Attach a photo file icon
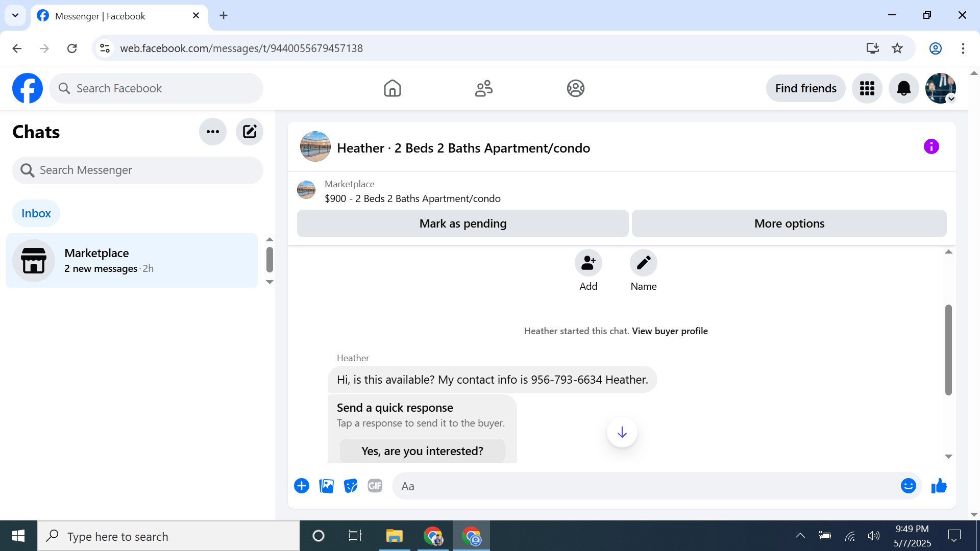980x551 pixels. tap(326, 486)
